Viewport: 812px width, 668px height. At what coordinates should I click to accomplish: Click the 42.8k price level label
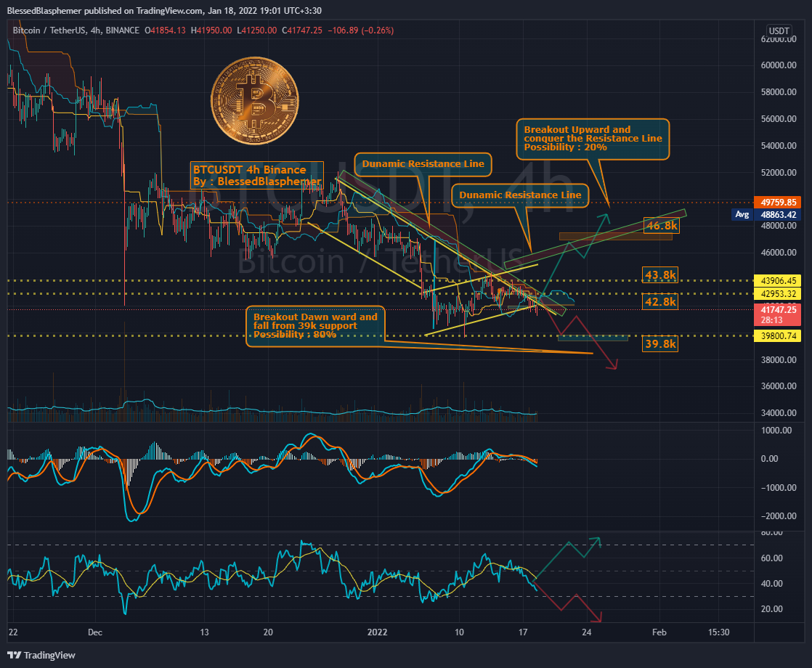coord(660,301)
